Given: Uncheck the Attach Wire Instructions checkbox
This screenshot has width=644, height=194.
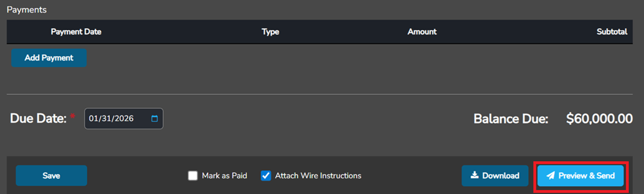Looking at the screenshot, I should coord(266,176).
